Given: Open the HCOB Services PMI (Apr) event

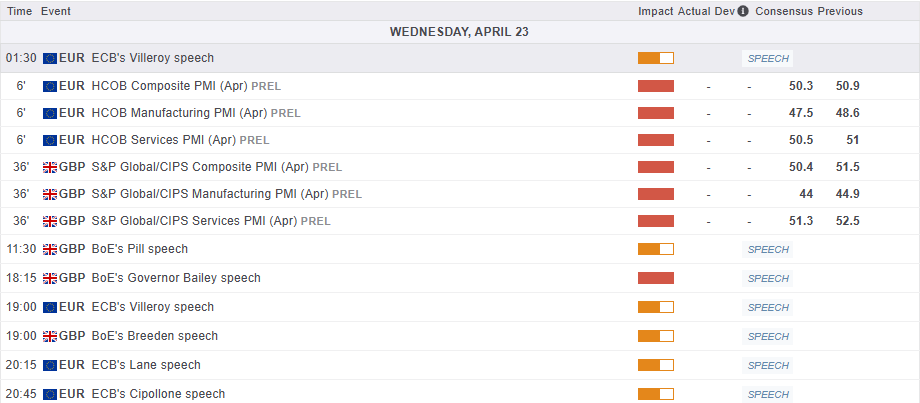Looking at the screenshot, I should (x=165, y=140).
